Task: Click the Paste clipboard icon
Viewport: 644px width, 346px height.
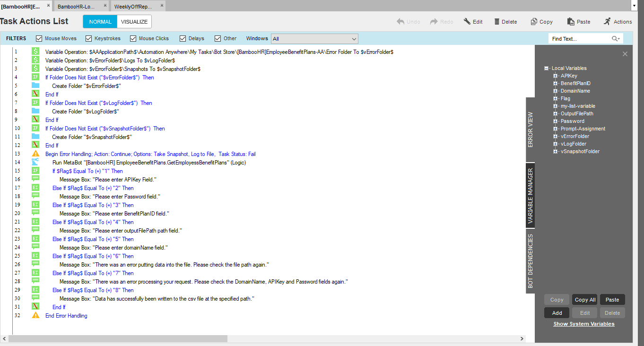Action: [571, 22]
